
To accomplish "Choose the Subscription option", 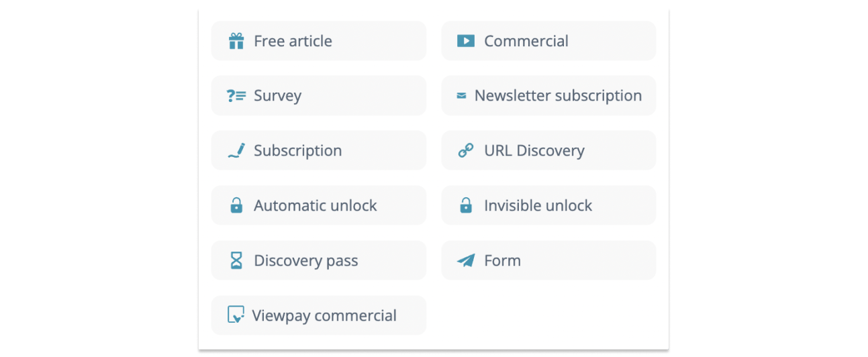I will tap(319, 150).
